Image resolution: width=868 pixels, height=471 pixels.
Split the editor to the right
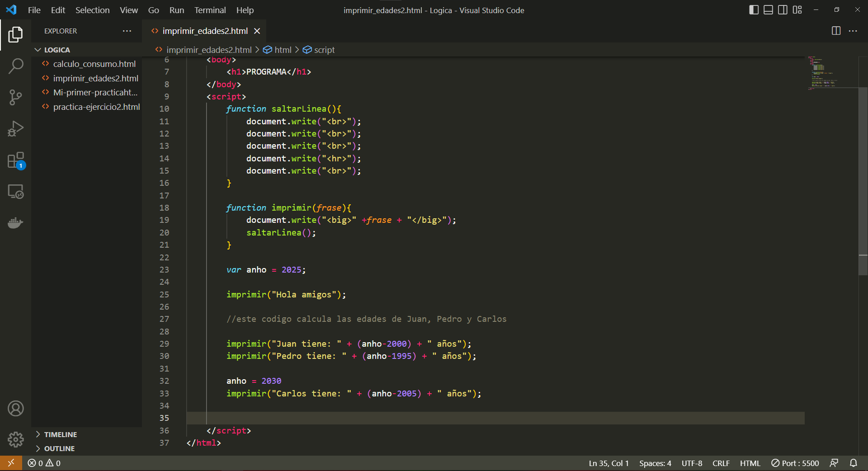pyautogui.click(x=836, y=31)
